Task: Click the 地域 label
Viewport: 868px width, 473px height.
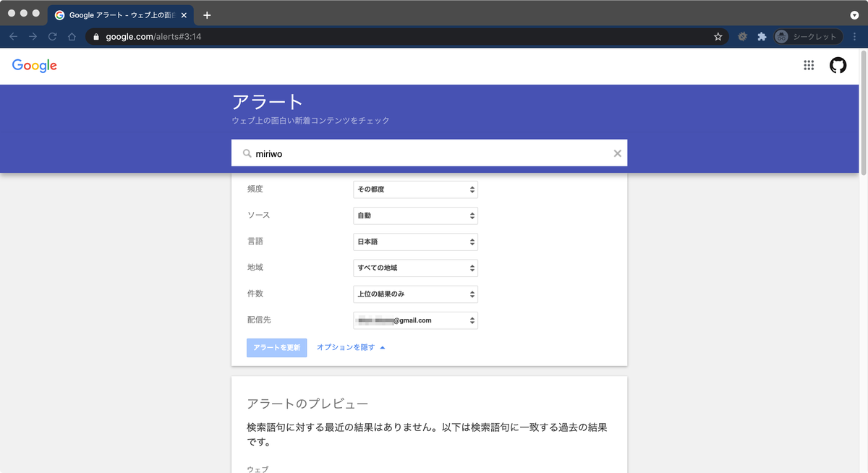Action: [255, 267]
